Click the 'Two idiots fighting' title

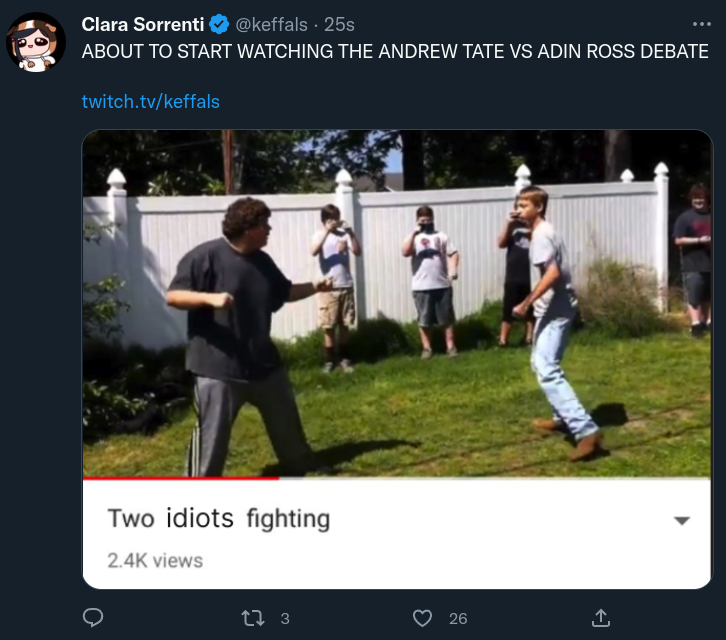(219, 518)
